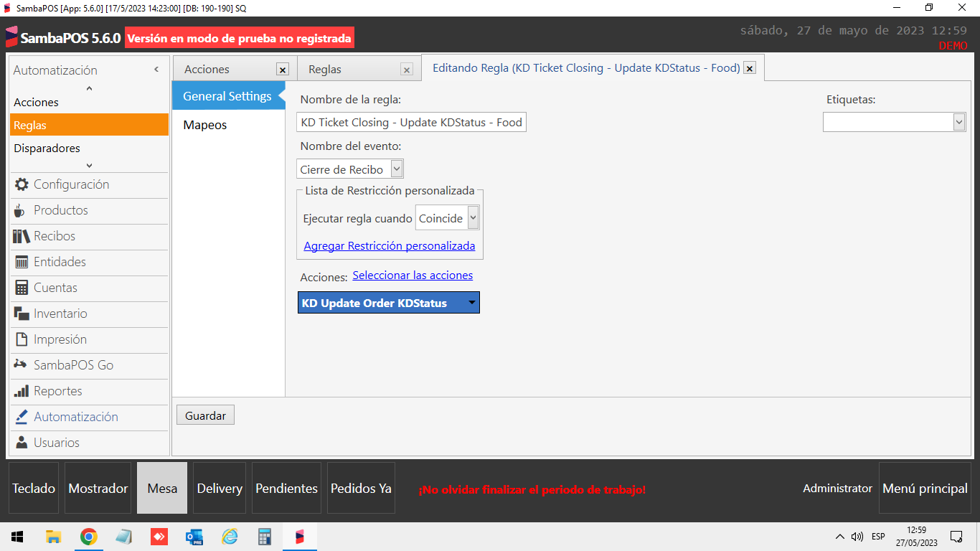Open Windows Start menu
The height and width of the screenshot is (551, 980).
pos(17,537)
